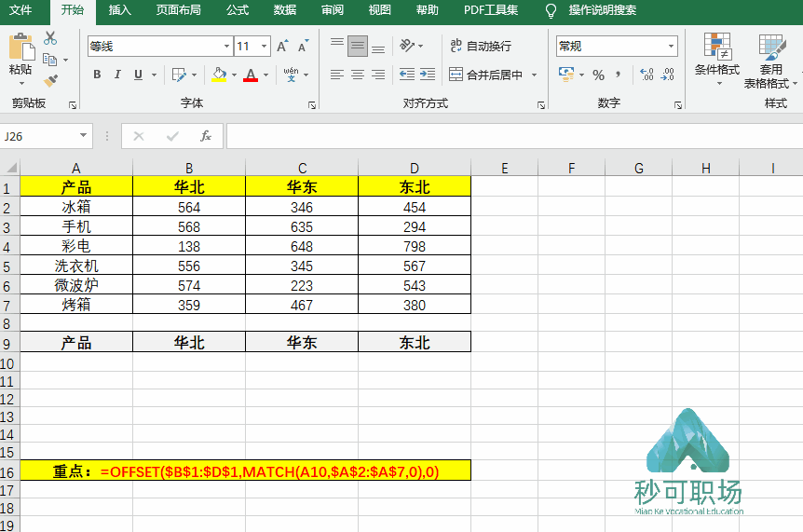Increase font size with large A
The image size is (803, 532).
click(x=282, y=46)
